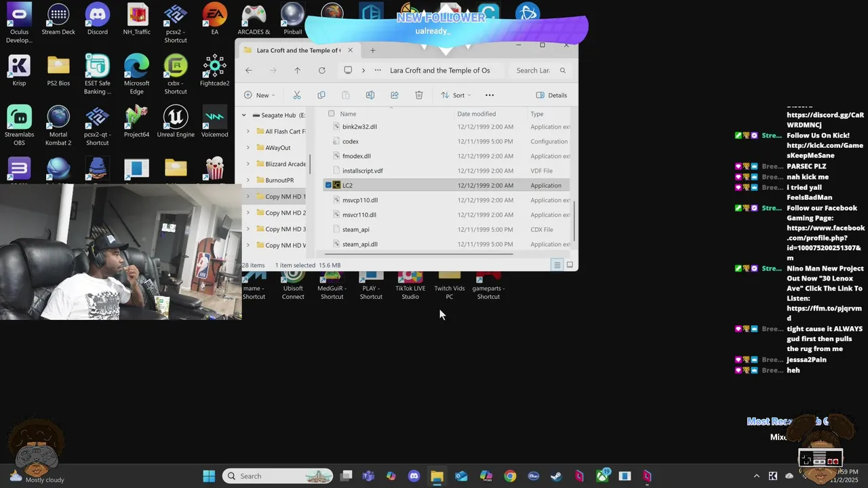Sort by the Type column header

[537, 114]
